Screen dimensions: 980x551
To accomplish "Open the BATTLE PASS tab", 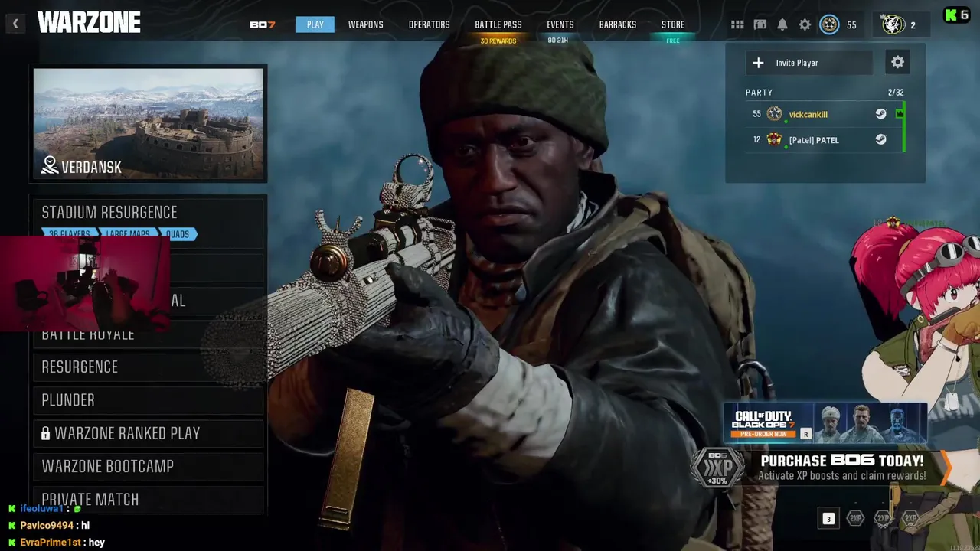I will click(498, 24).
